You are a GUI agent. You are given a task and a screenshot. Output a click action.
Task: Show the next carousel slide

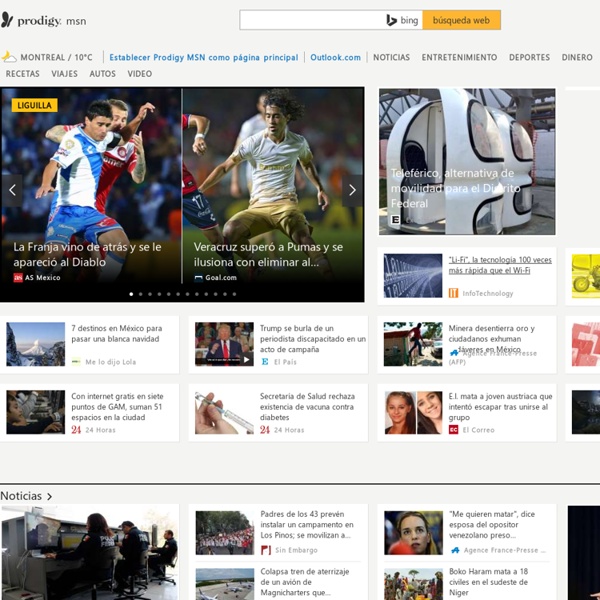(352, 190)
